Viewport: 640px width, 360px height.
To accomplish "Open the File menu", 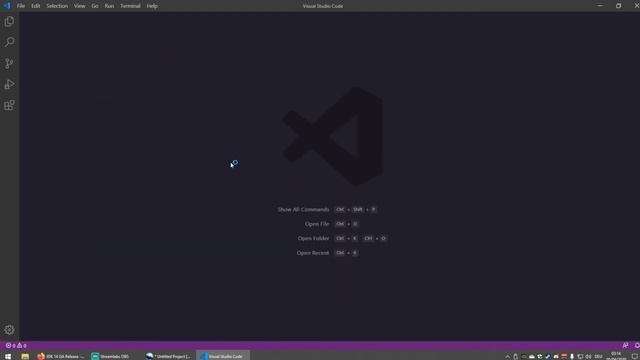I will [x=21, y=6].
